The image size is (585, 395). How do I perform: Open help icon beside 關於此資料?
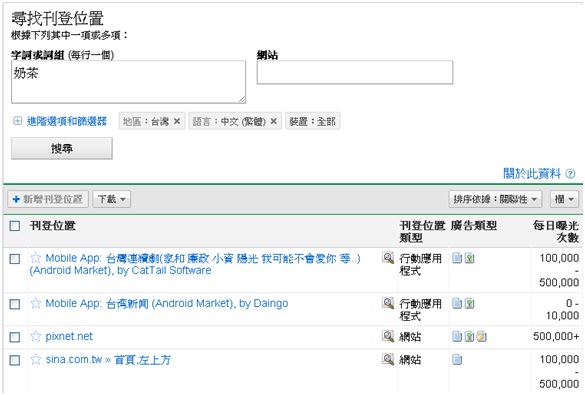tap(570, 174)
